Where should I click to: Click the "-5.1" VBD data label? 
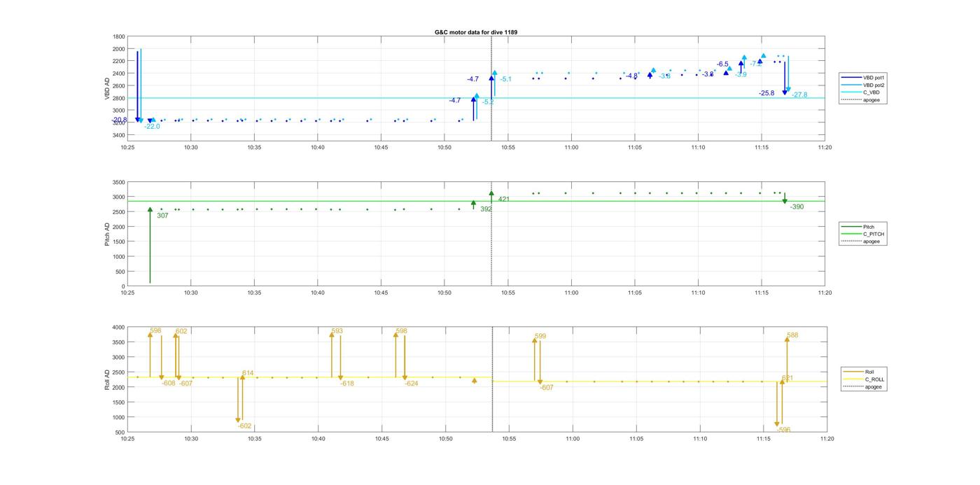point(505,80)
